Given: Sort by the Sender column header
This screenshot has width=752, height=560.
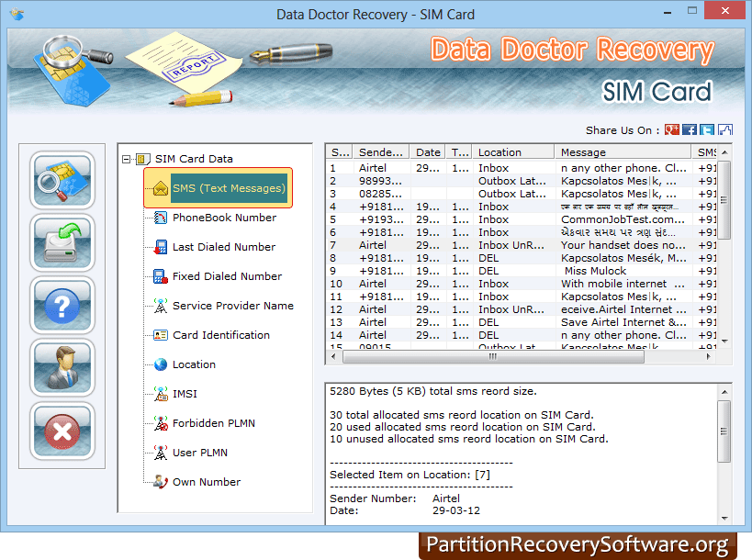Looking at the screenshot, I should (x=381, y=152).
